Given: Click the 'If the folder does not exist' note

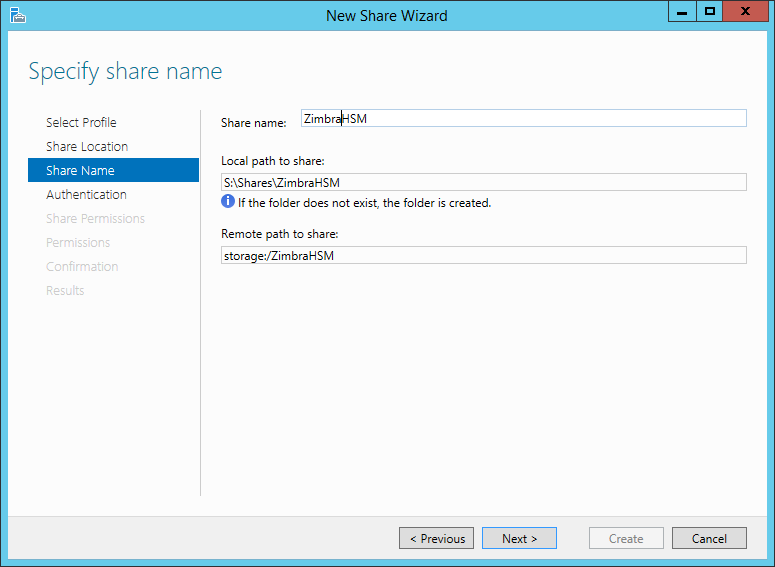Looking at the screenshot, I should click(365, 203).
